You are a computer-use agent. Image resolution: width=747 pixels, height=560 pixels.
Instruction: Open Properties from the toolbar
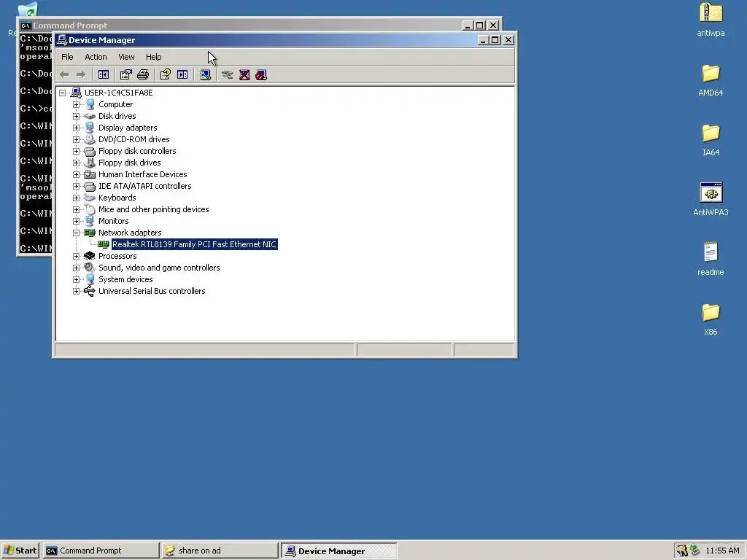coord(125,75)
